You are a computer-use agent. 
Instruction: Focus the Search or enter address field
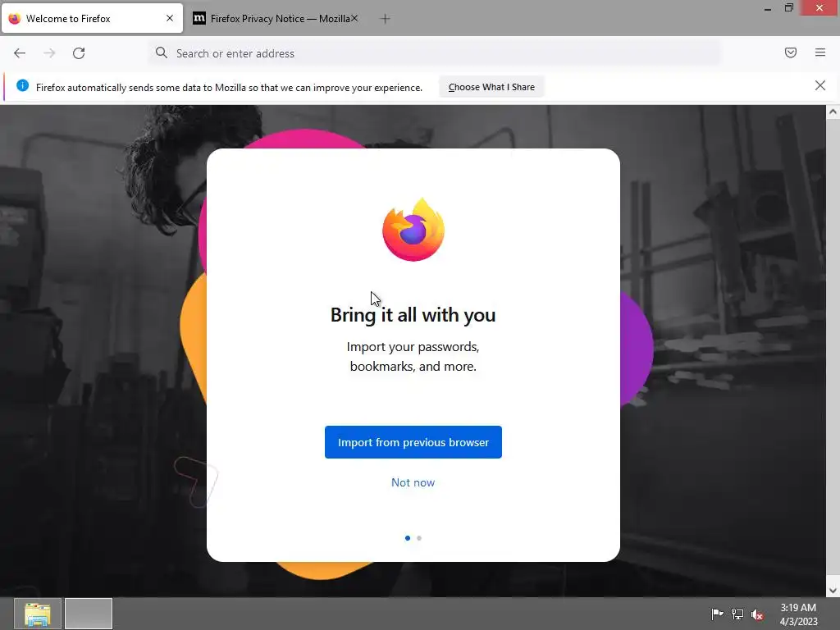pyautogui.click(x=434, y=53)
